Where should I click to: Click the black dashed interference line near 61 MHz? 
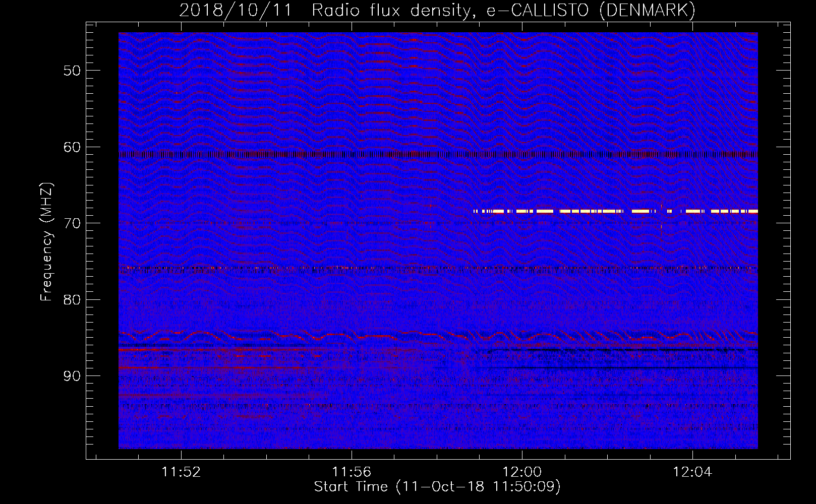click(438, 155)
